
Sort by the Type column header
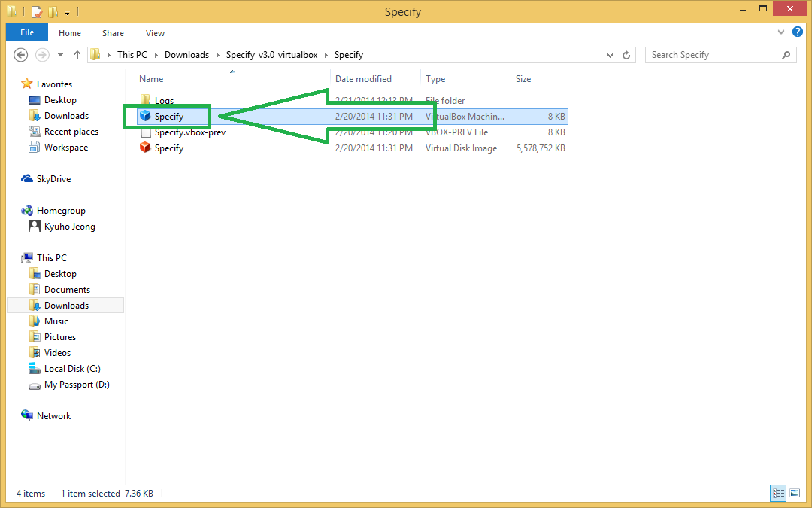point(435,79)
